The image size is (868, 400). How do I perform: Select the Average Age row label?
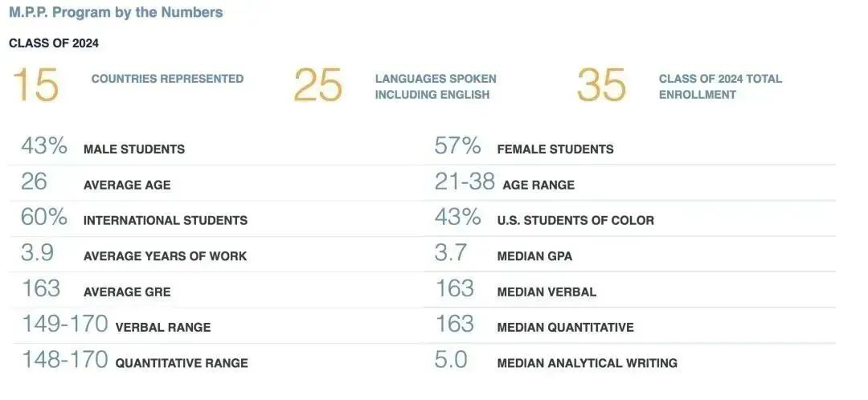127,185
